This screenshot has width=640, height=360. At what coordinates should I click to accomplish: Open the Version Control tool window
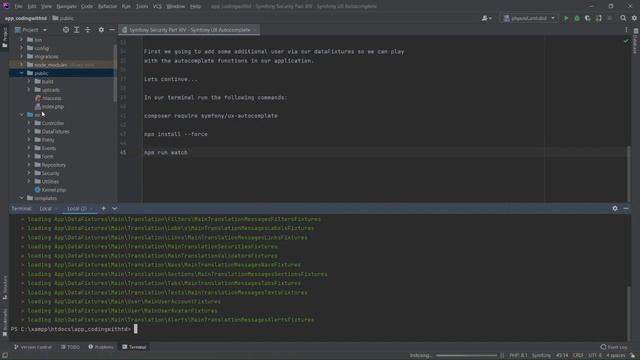coord(33,347)
